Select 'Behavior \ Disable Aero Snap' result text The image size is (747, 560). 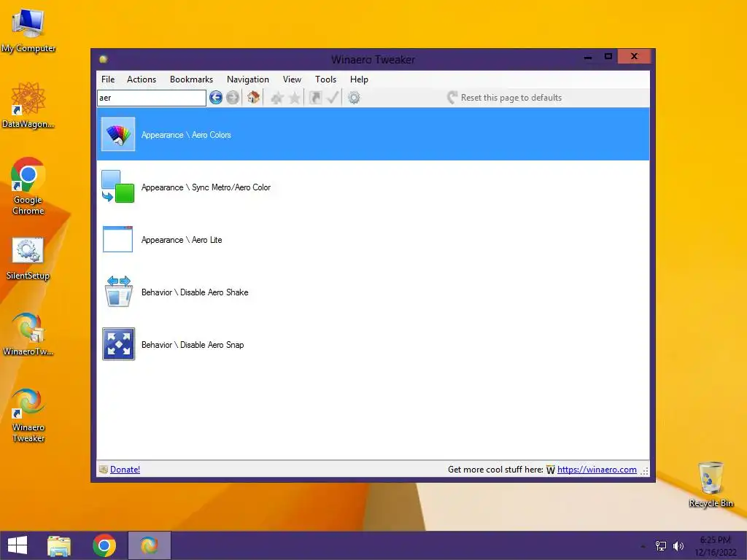pyautogui.click(x=193, y=344)
